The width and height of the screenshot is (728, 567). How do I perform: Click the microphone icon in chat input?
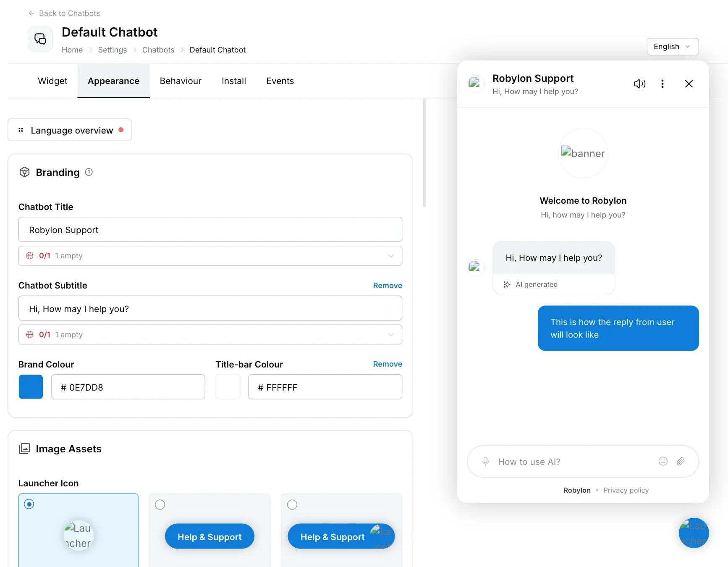click(x=486, y=462)
